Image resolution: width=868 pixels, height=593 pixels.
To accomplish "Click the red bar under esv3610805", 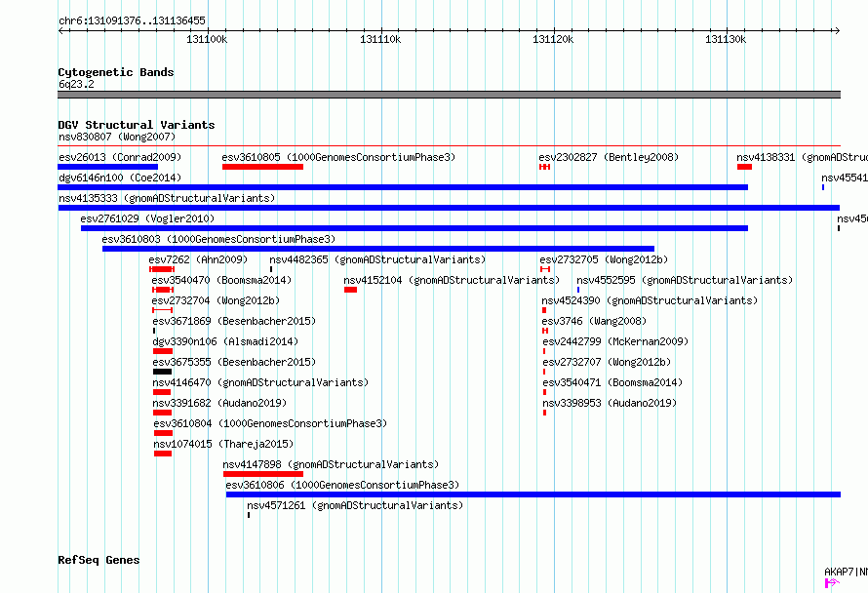I will click(263, 167).
